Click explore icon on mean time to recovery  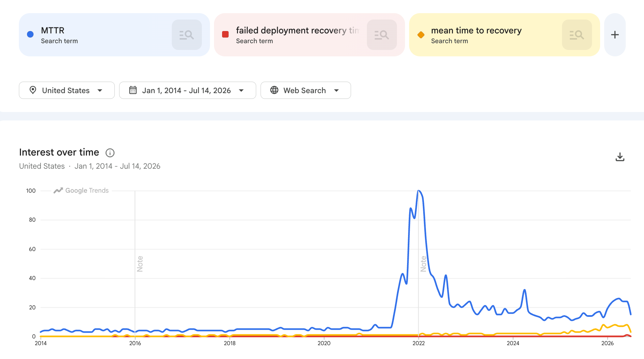point(577,35)
